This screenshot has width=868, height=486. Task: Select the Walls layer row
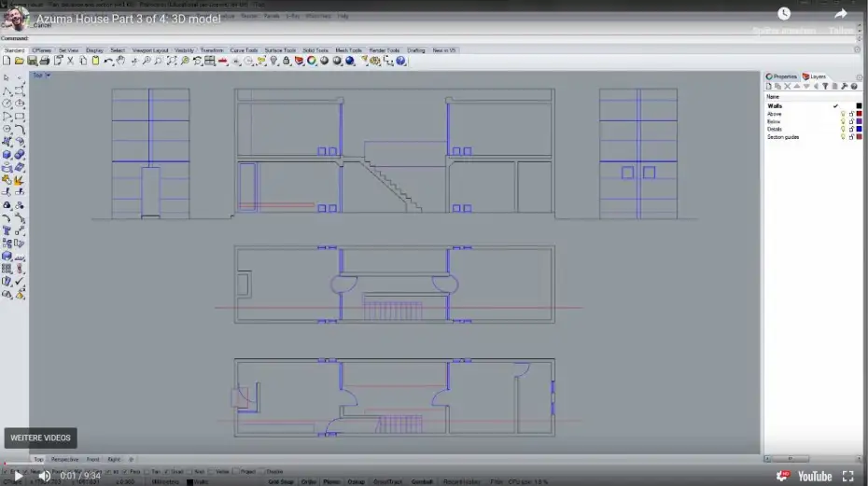point(814,105)
